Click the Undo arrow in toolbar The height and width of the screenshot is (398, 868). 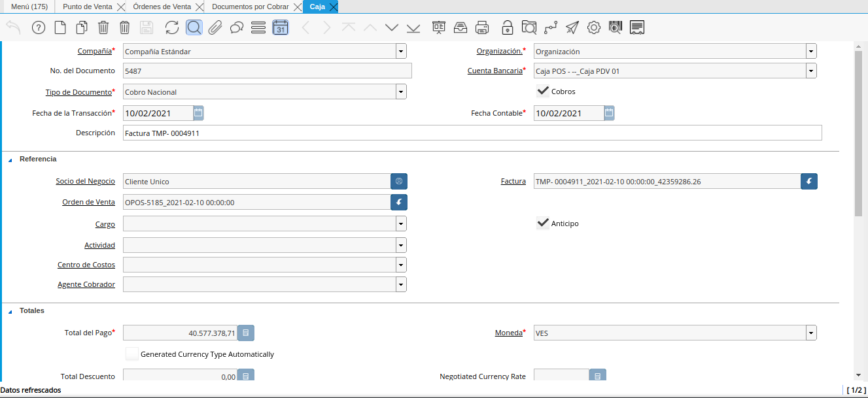(x=13, y=27)
